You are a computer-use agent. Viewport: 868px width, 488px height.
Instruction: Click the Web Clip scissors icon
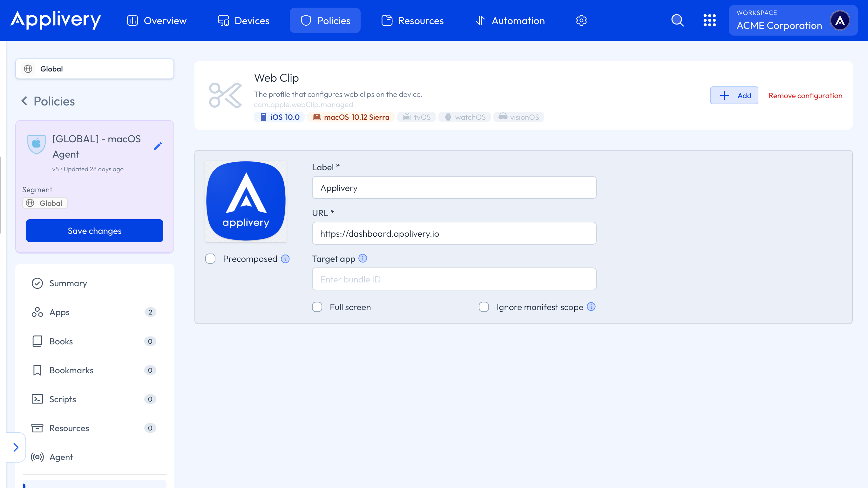coord(226,95)
